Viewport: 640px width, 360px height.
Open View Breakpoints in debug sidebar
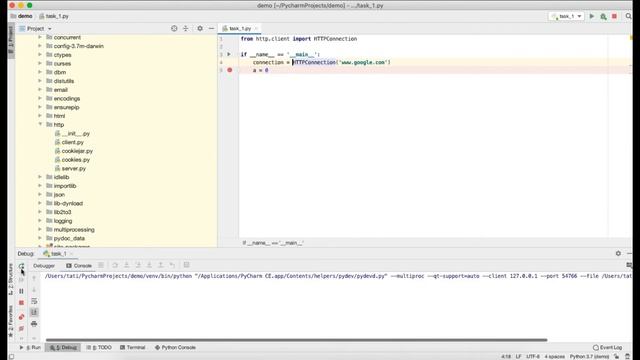pyautogui.click(x=21, y=317)
